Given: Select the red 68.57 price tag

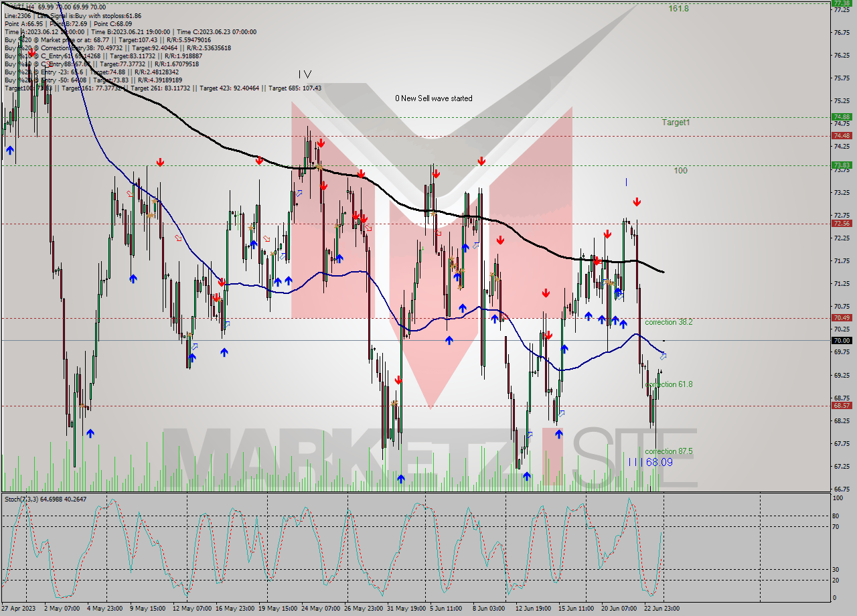Looking at the screenshot, I should click(x=842, y=405).
